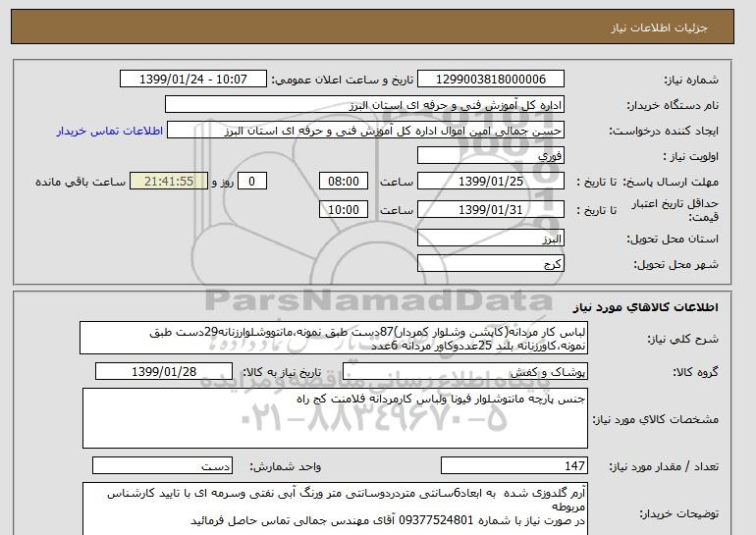The height and width of the screenshot is (535, 756).
Task: Select the remaining days field showing 0
Action: (x=251, y=182)
